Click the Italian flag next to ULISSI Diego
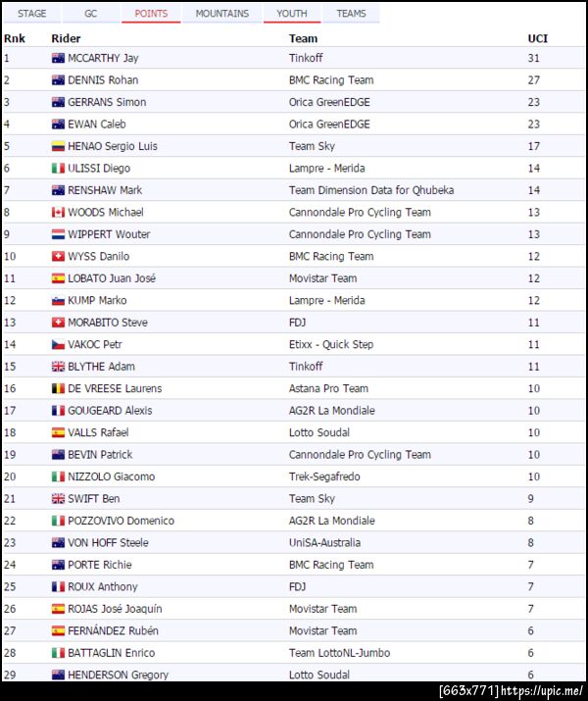Screen dimensions: 588x701 click(x=58, y=168)
